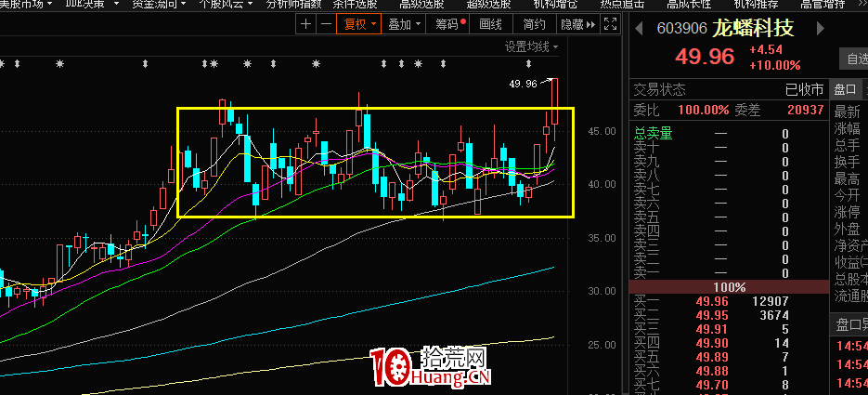This screenshot has height=395, width=868.
Task: Click stock name 龙蟠科技
Action: 753,28
